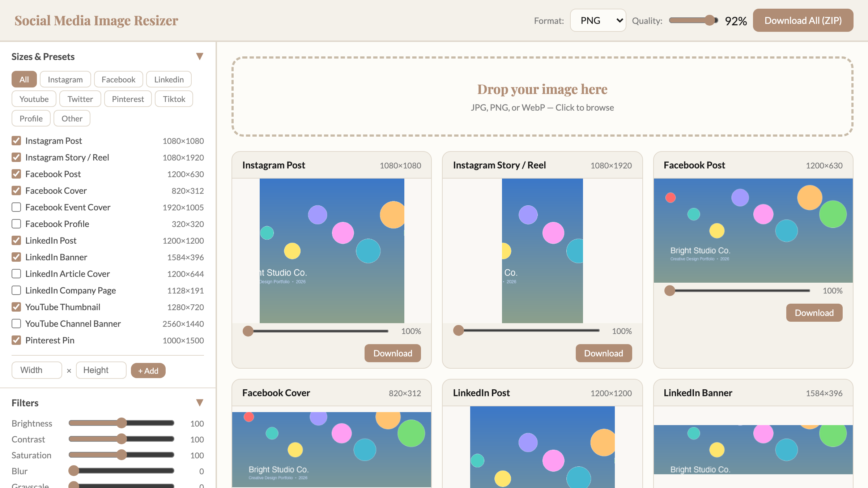Viewport: 868px width, 488px height.
Task: Enable LinkedIn Company Page size
Action: (x=16, y=290)
